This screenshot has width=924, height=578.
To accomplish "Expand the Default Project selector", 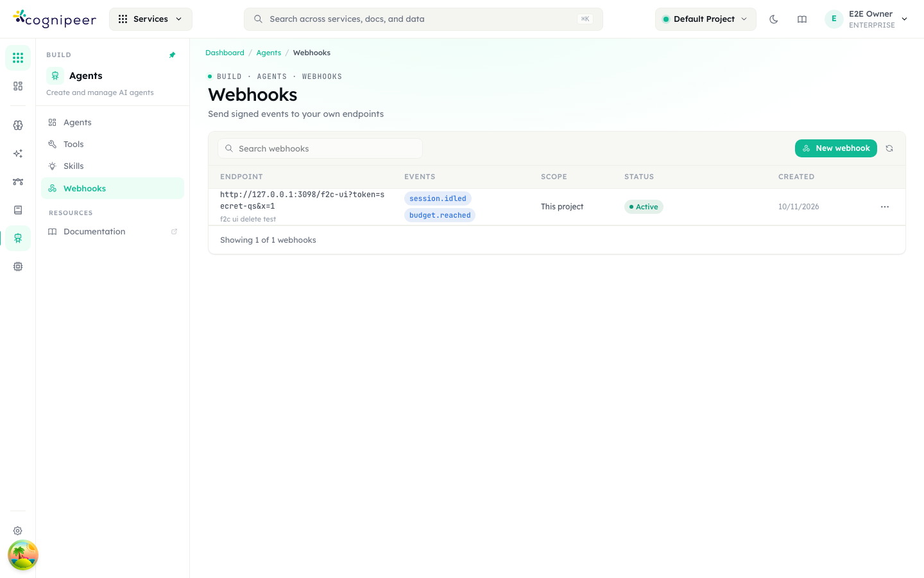I will tap(705, 19).
